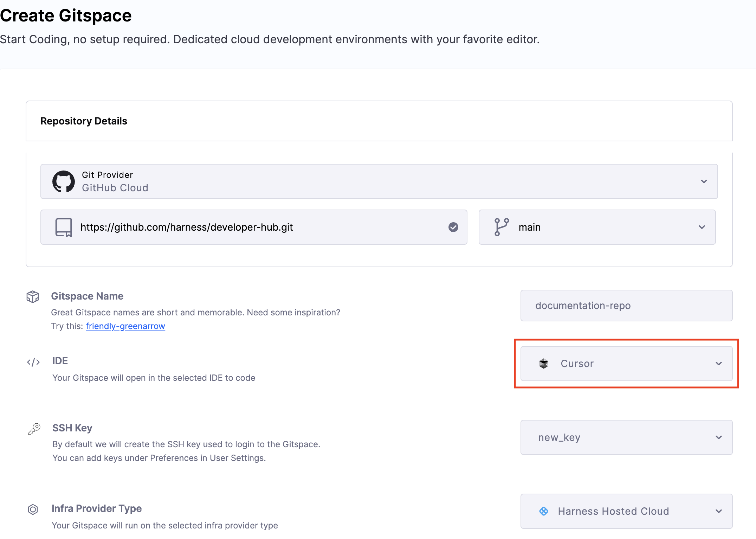
Task: Click the Harness Hosted Cloud logo icon
Action: click(544, 511)
